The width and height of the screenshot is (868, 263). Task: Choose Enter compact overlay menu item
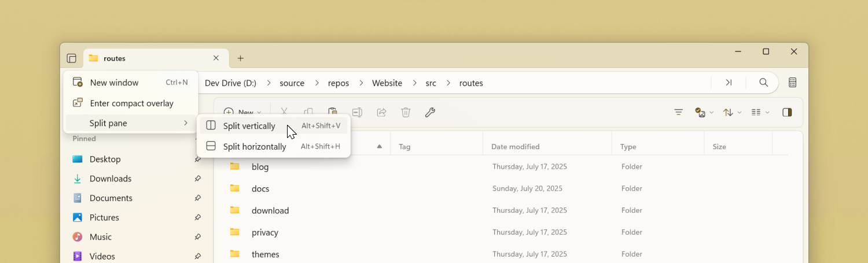(x=131, y=103)
